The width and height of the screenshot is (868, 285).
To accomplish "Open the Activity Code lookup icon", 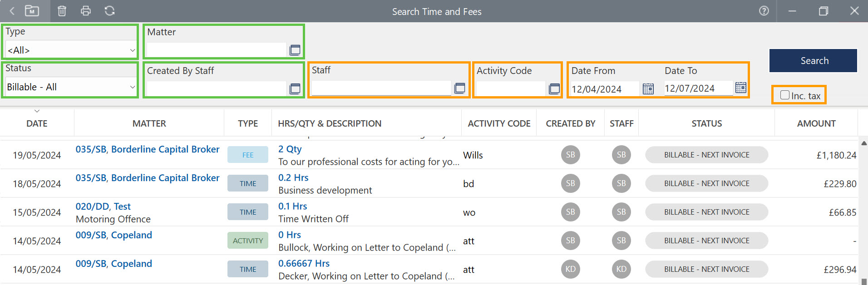I will (554, 88).
